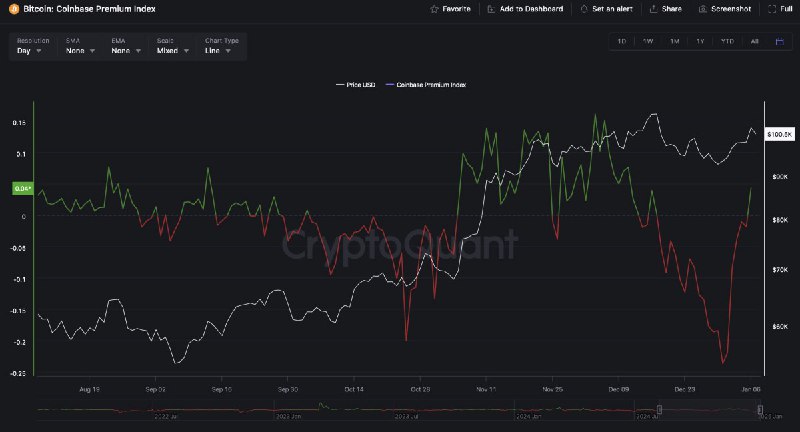Select the All time range
The image size is (800, 432).
coord(755,41)
